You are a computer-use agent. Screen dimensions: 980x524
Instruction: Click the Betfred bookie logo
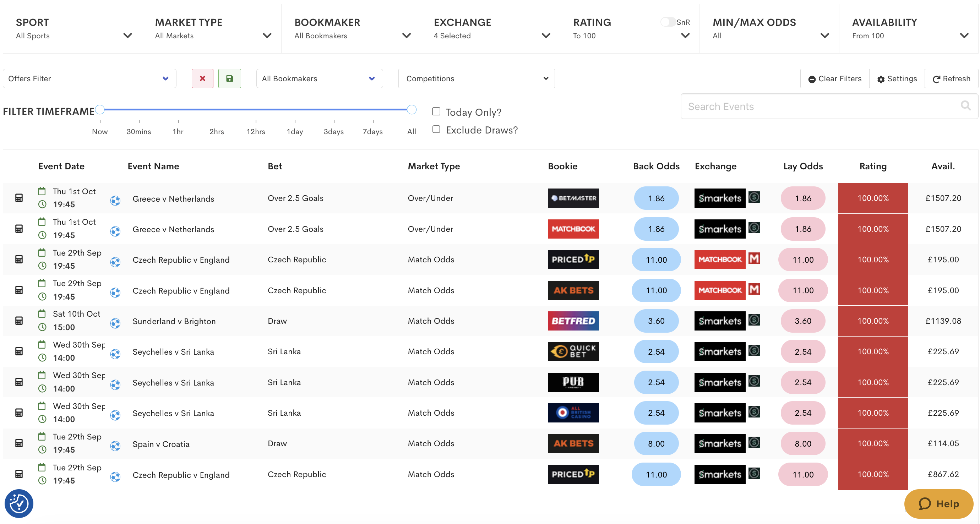coord(573,321)
